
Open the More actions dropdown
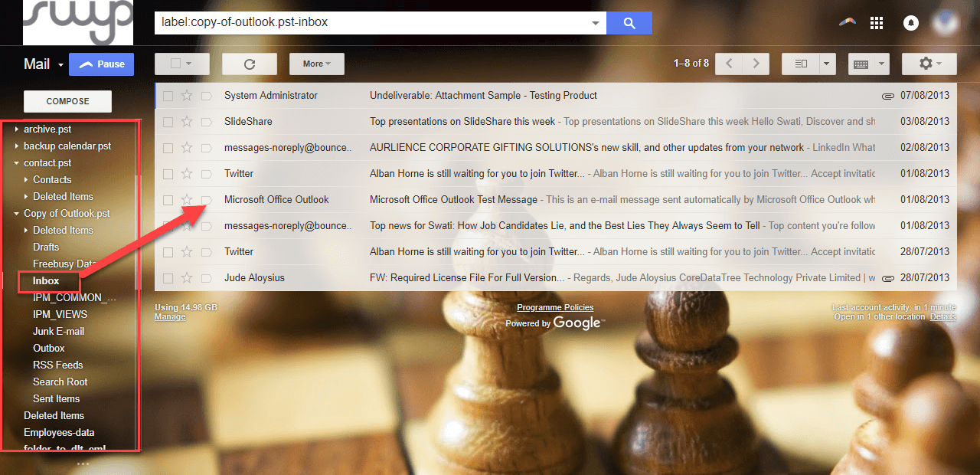(x=317, y=64)
